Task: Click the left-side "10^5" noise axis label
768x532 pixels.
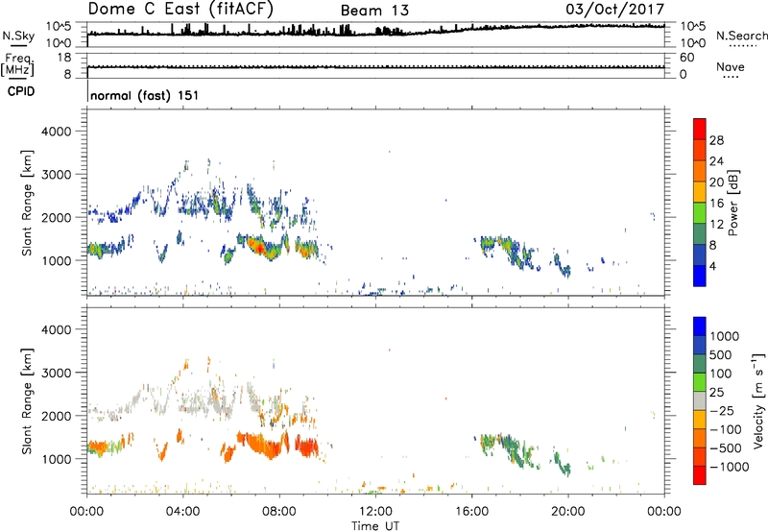Action: [59, 26]
